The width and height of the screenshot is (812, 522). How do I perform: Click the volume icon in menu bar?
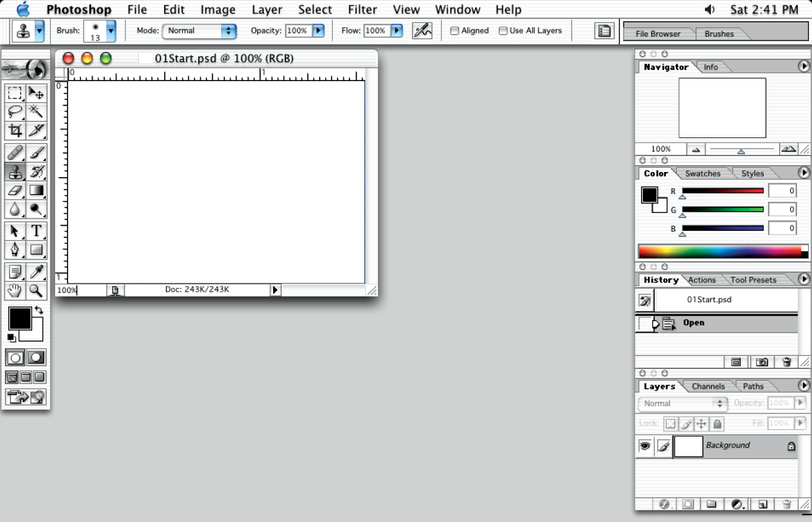pos(710,10)
